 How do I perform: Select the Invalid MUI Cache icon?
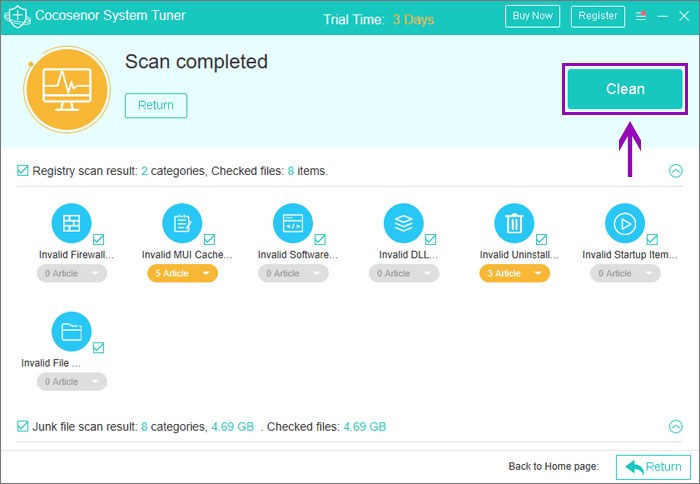coord(182,223)
